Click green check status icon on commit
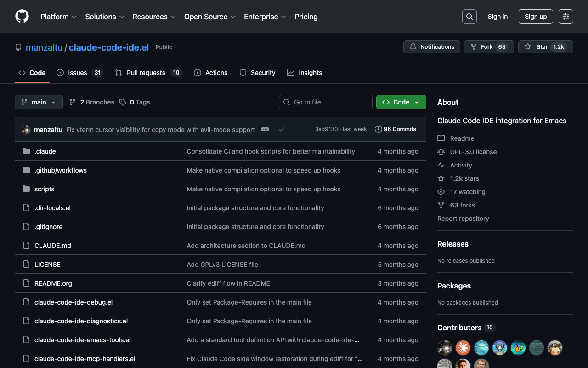The width and height of the screenshot is (588, 368). pos(282,129)
